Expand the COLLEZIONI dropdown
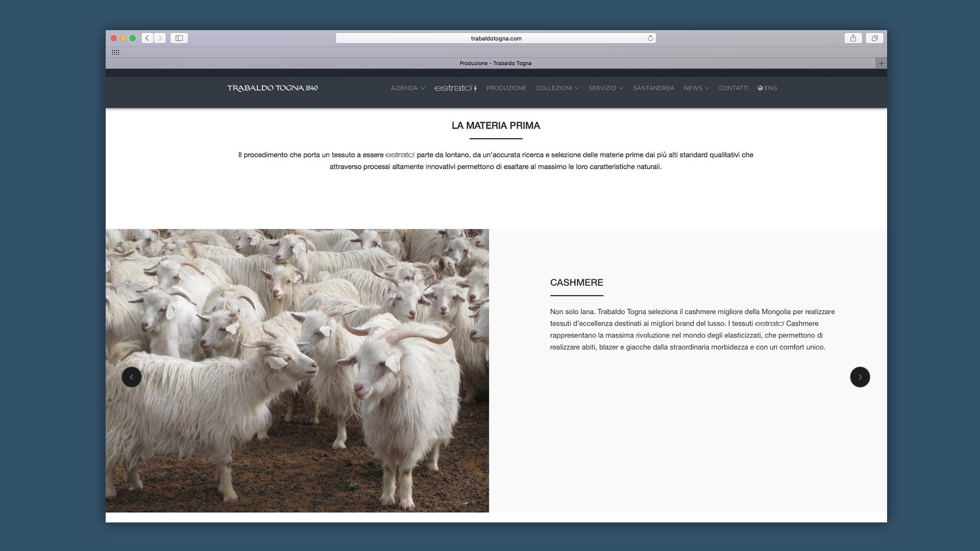Screen dimensions: 980x551 click(x=557, y=88)
